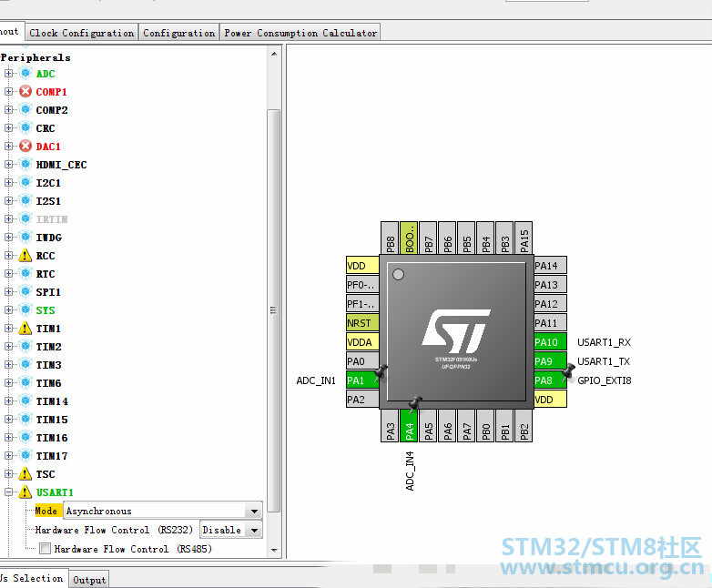The height and width of the screenshot is (588, 712).
Task: Select the greyed IRTIM tree item
Action: pos(52,218)
